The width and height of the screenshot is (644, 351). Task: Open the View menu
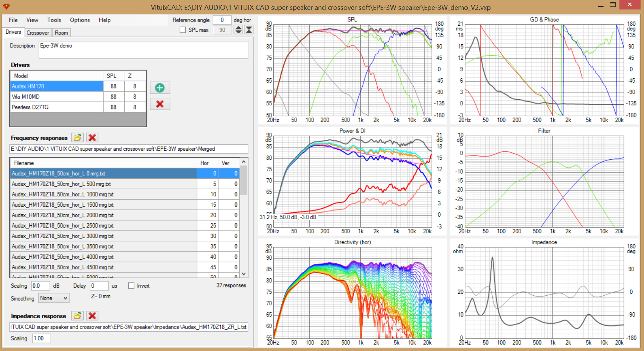point(32,20)
